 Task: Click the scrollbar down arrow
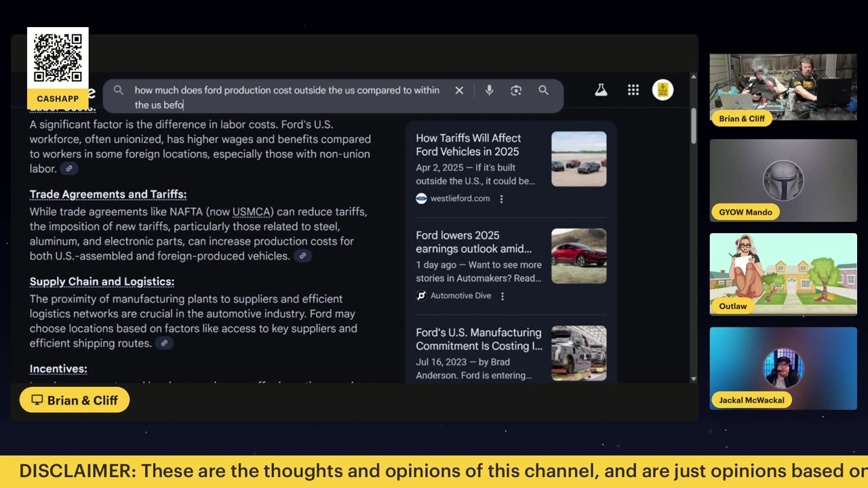pyautogui.click(x=693, y=379)
